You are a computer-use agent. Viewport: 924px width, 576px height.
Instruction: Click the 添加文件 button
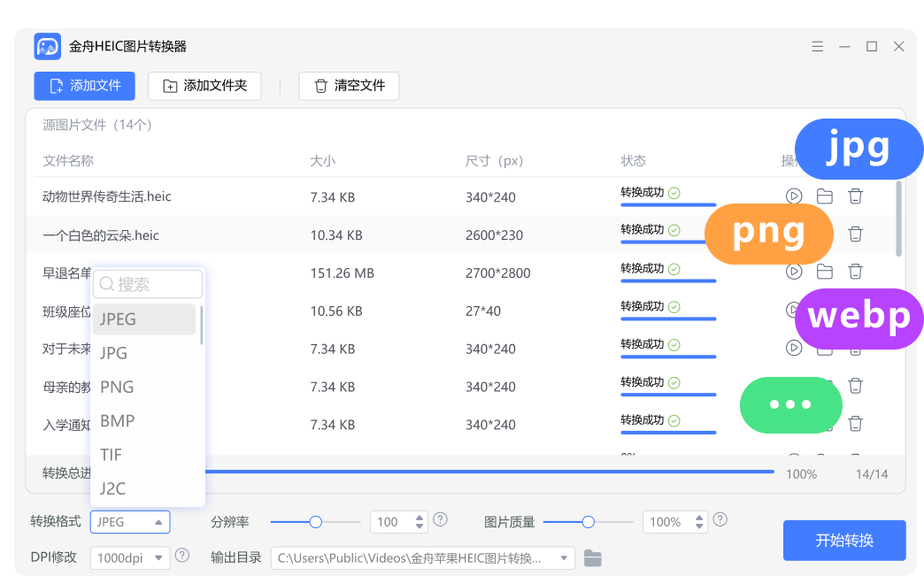[x=85, y=86]
